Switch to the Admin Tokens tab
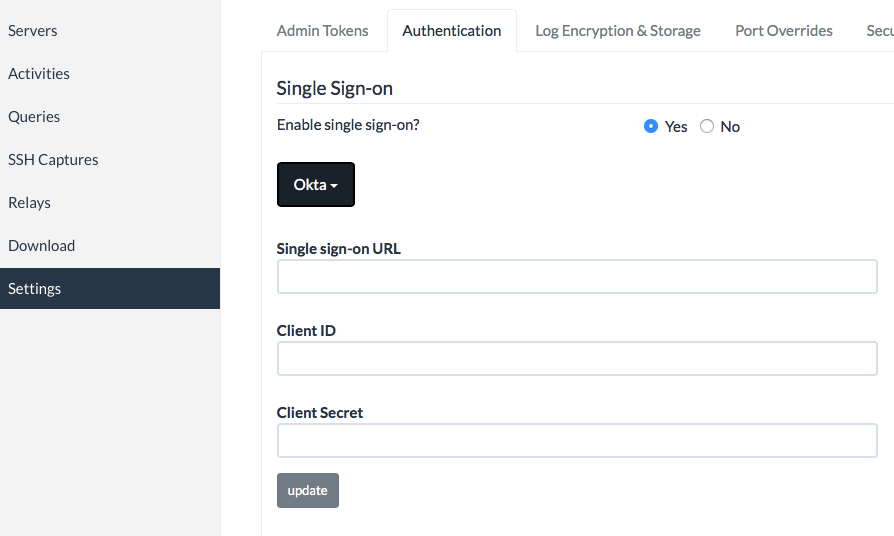 point(322,31)
